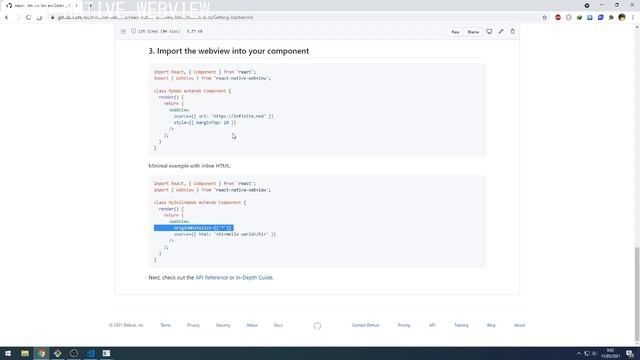View the Raw file
The image size is (640, 360).
pos(456,32)
